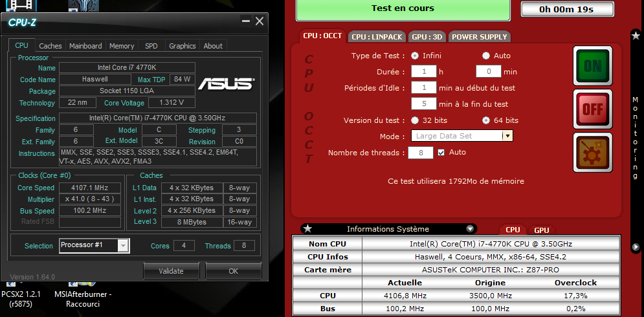Select the Auto test type option
Image resolution: width=644 pixels, height=317 pixels.
coord(486,56)
